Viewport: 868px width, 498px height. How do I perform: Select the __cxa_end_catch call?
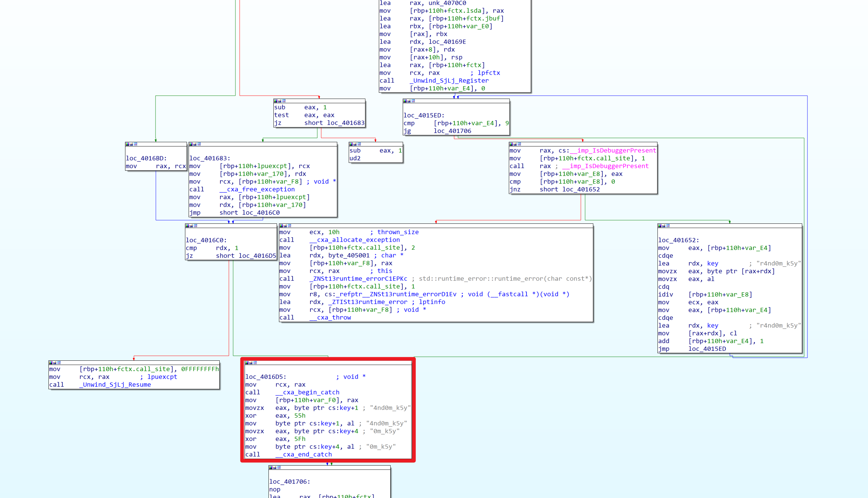303,454
